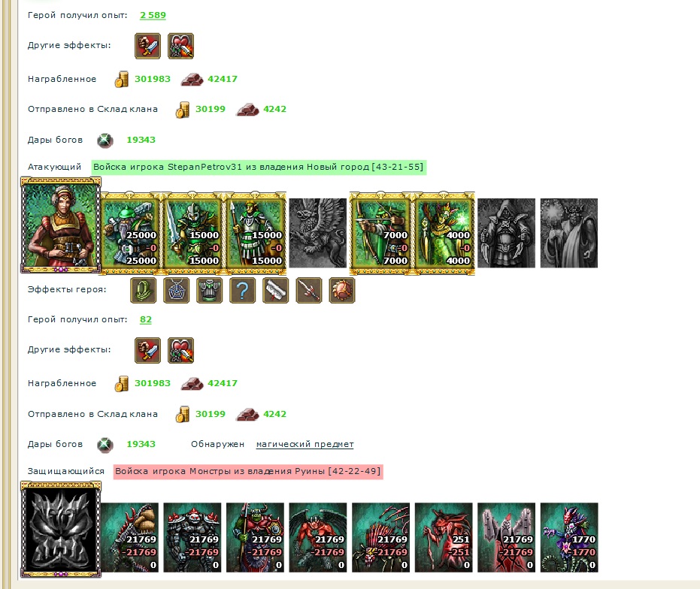Click the spiked round shield effect icon
This screenshot has height=589, width=700.
[342, 291]
